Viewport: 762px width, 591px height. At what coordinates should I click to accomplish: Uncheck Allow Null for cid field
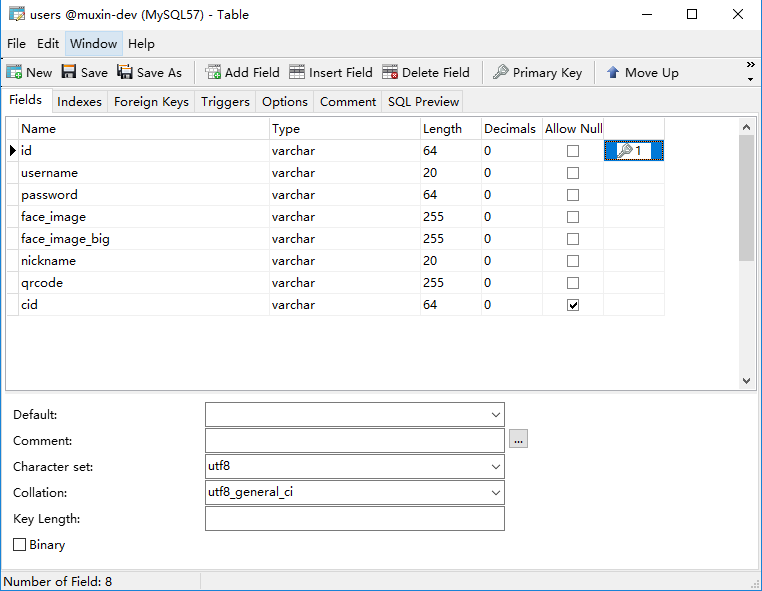pos(573,305)
